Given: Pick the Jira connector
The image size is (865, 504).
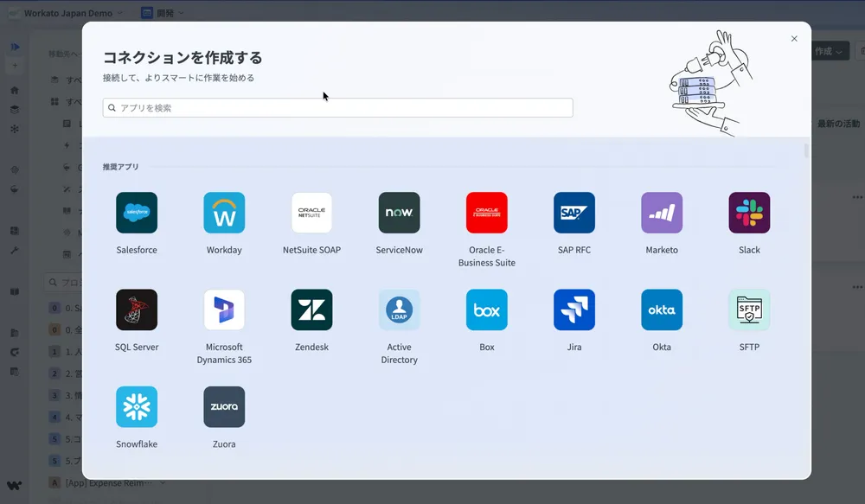Looking at the screenshot, I should coord(574,309).
